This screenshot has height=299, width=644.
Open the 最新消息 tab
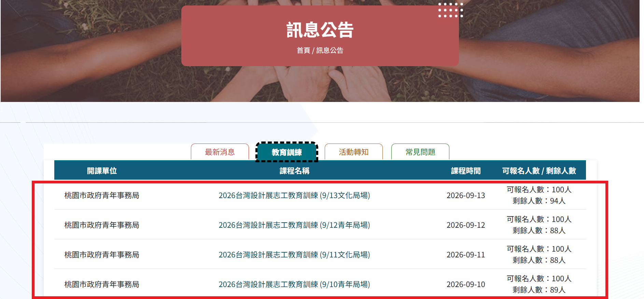click(220, 152)
